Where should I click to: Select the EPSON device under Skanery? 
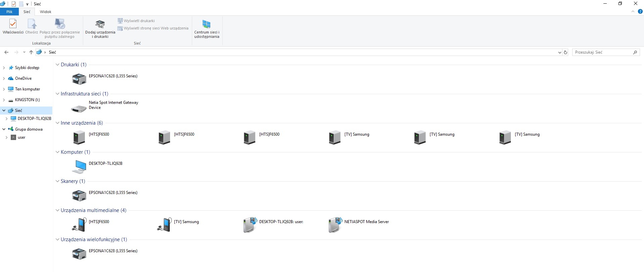pyautogui.click(x=105, y=196)
